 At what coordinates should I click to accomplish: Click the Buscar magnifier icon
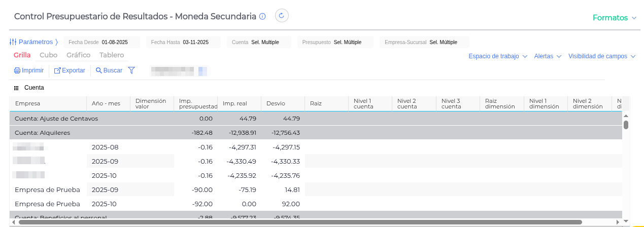99,70
